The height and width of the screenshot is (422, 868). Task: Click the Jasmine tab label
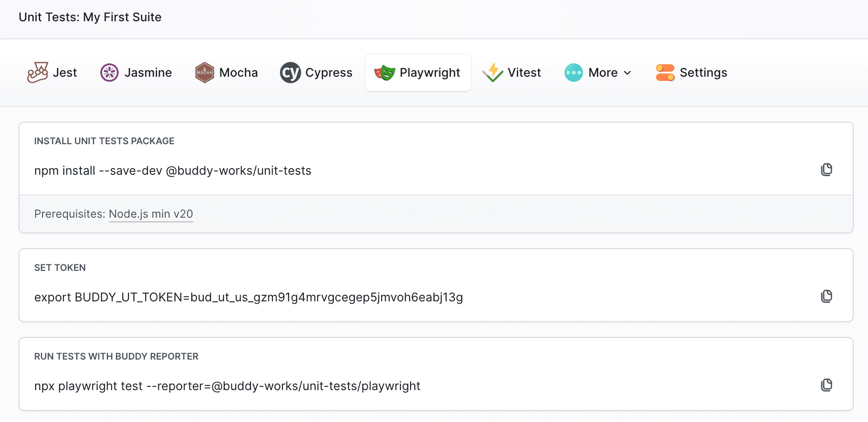click(148, 73)
